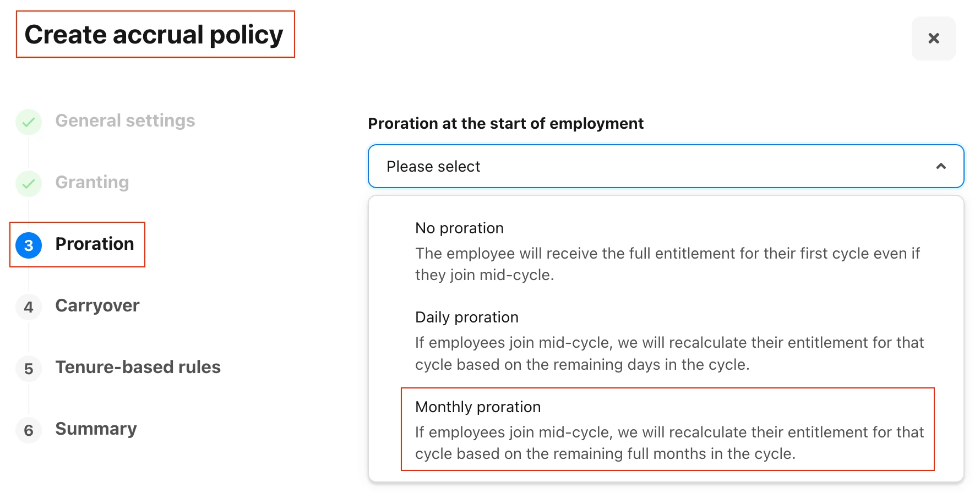Image resolution: width=980 pixels, height=504 pixels.
Task: Open the Tenure-based rules step
Action: click(138, 367)
